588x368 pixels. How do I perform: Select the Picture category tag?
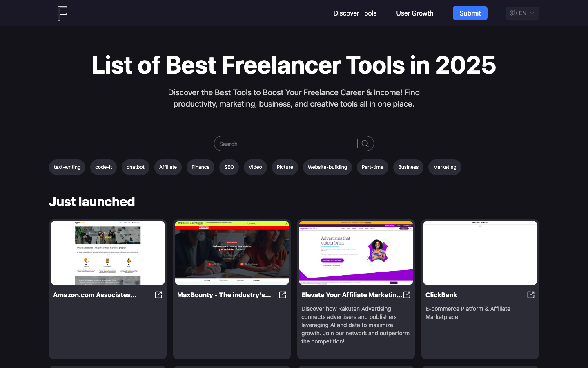pos(285,167)
